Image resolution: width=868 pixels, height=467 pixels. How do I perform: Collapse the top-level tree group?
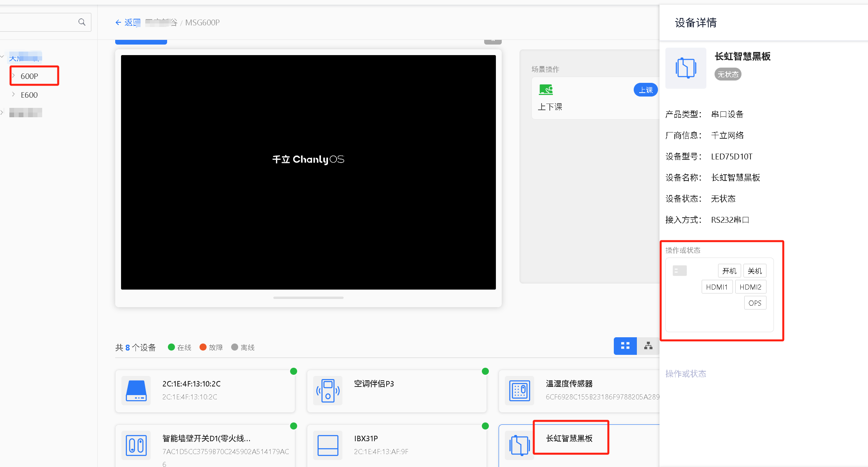pos(2,57)
